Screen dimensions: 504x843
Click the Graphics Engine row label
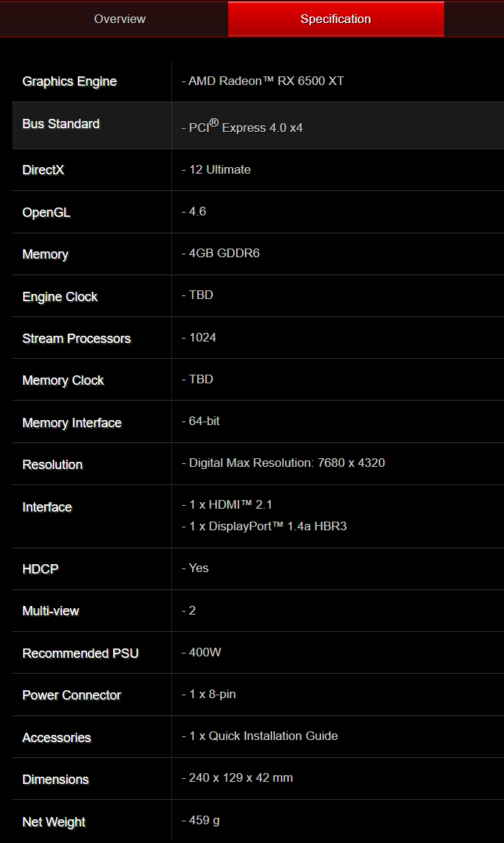point(69,81)
